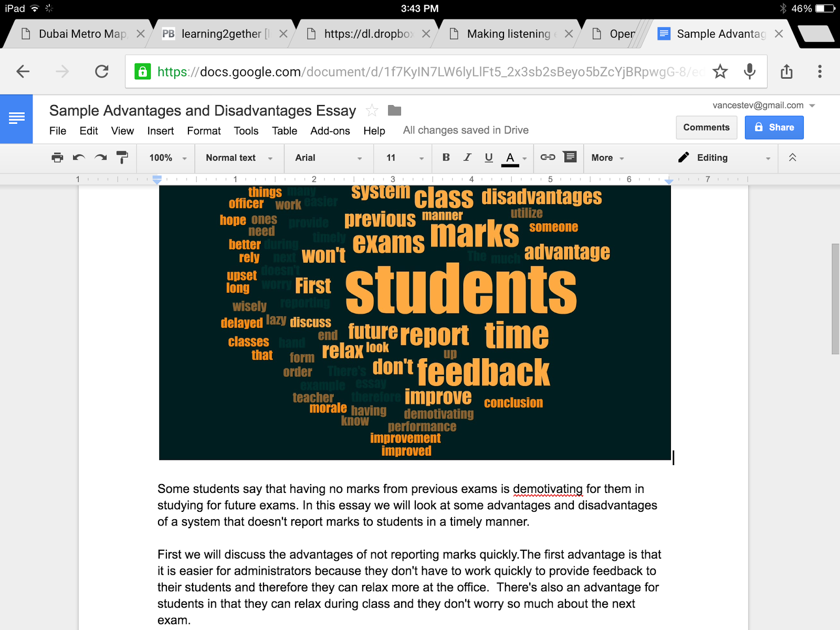The height and width of the screenshot is (630, 840).
Task: Reload the current page
Action: coord(102,71)
